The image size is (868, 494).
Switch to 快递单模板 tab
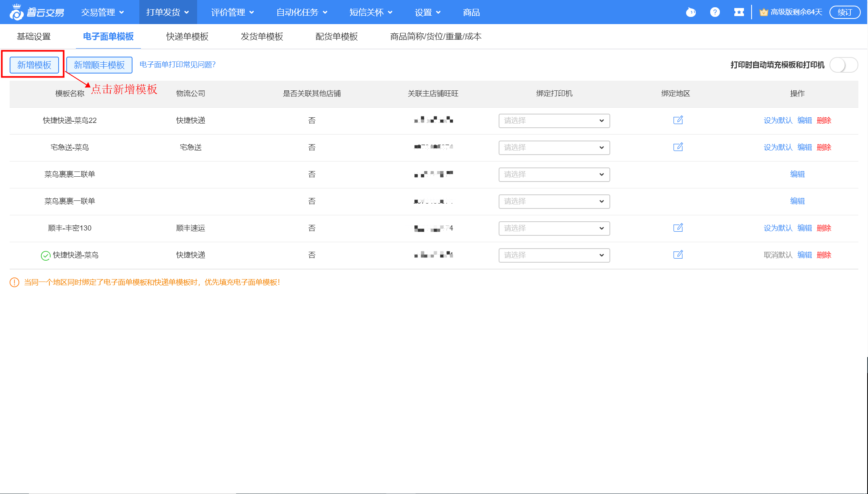click(x=187, y=37)
